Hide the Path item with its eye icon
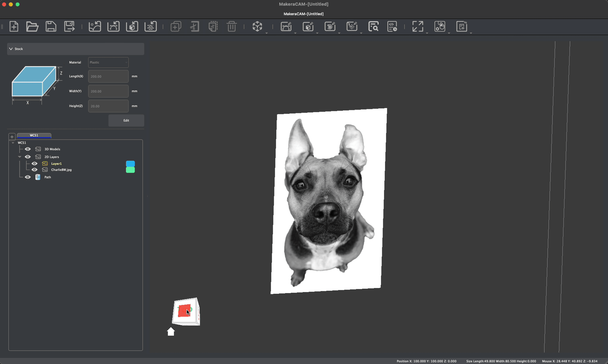 (28, 177)
